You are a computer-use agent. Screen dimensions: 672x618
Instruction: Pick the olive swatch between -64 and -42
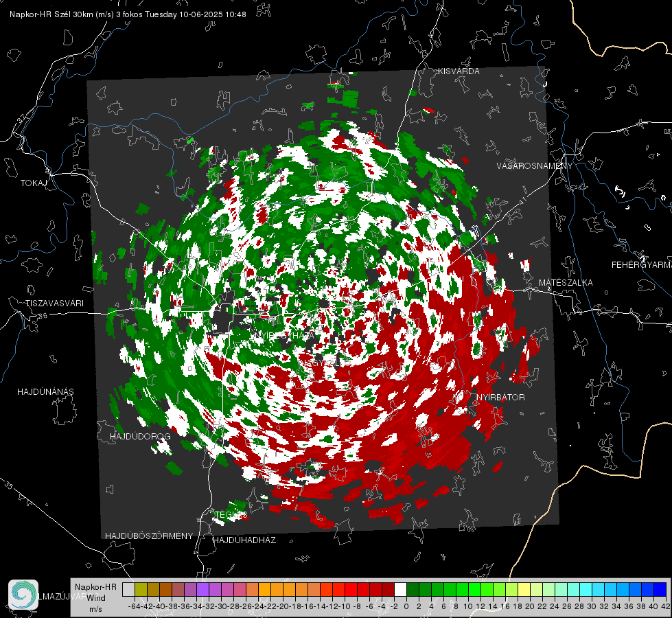click(x=141, y=590)
